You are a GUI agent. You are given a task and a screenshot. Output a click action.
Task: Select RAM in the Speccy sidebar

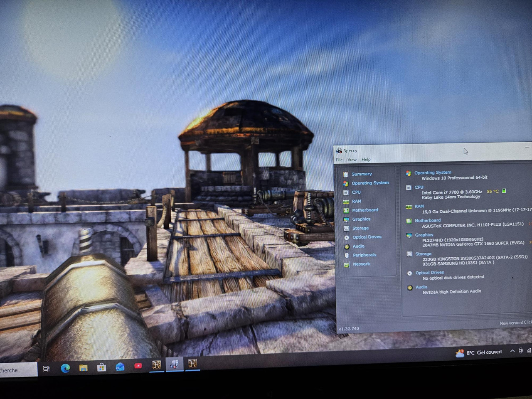pos(357,201)
